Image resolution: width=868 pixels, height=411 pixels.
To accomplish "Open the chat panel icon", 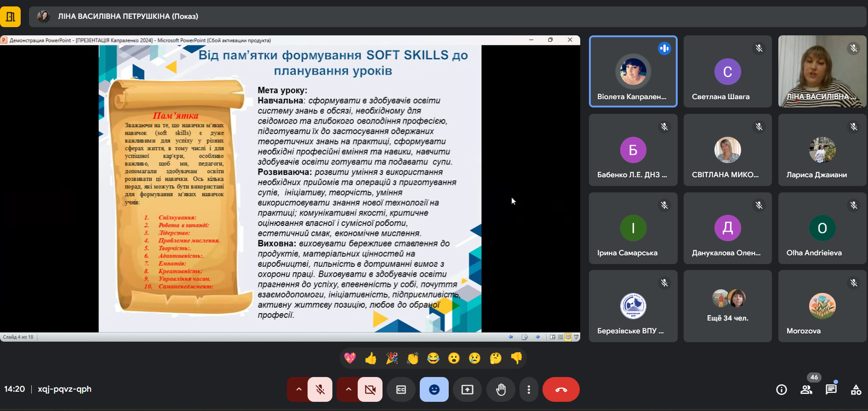I will pos(831,389).
